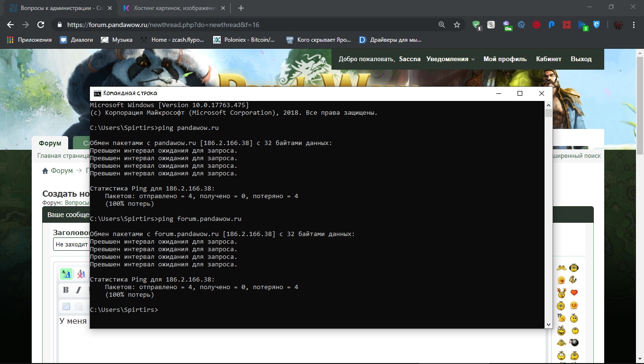
Task: Click the zoom magnifier in address bar
Action: (442, 25)
